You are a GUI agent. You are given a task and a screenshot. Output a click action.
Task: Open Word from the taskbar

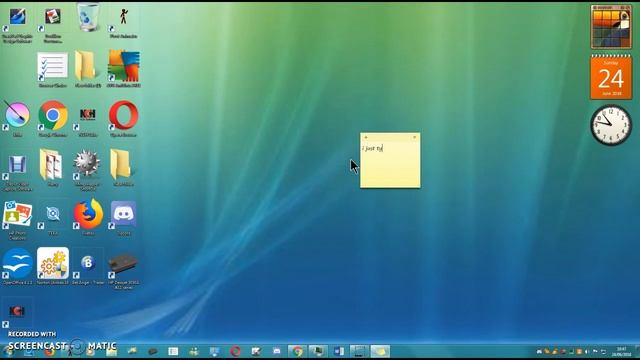coord(338,351)
